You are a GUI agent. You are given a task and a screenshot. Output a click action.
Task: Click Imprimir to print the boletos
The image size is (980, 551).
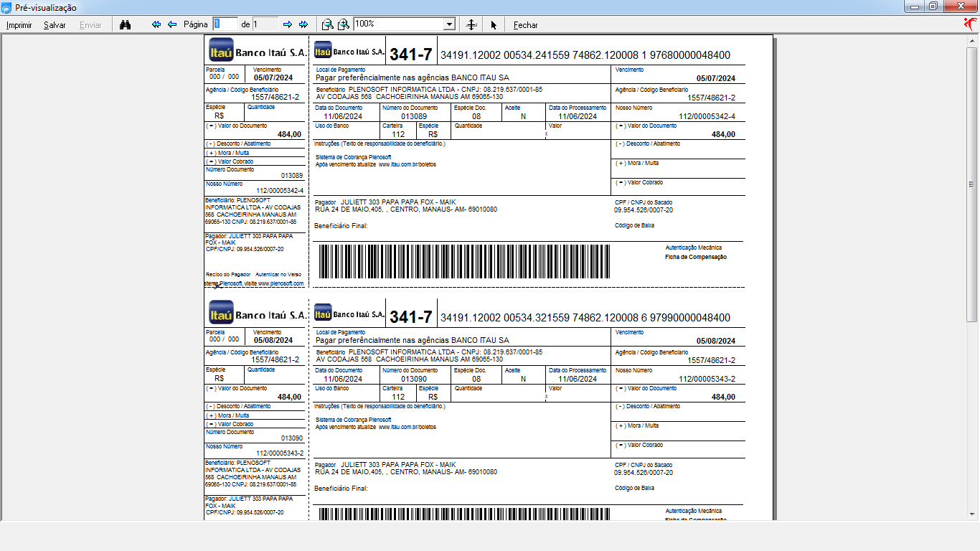[19, 25]
